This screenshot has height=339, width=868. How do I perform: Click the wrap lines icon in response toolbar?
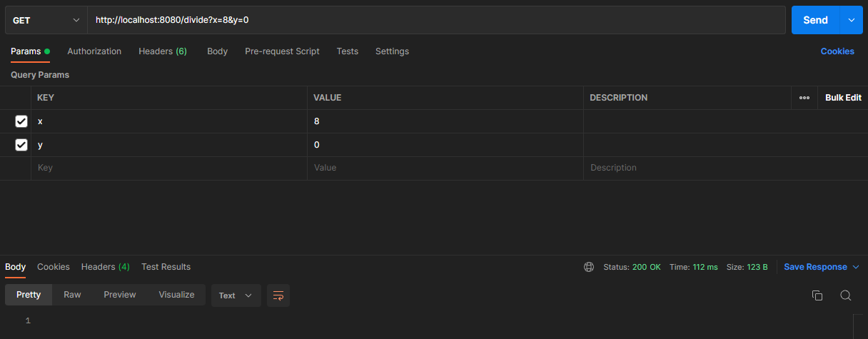click(278, 295)
